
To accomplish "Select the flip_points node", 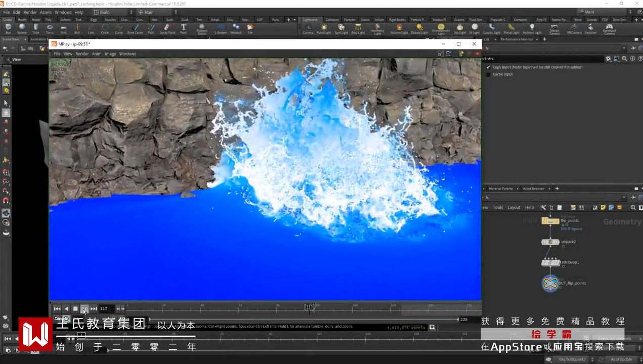I will [550, 221].
